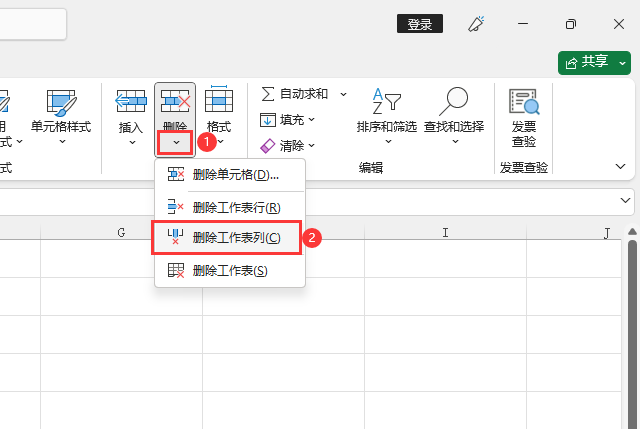Click the Cell Styles icon
640x429 pixels.
coord(61,102)
